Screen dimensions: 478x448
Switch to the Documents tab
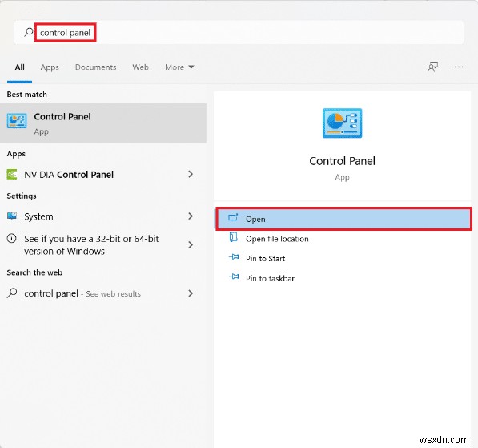tap(96, 67)
